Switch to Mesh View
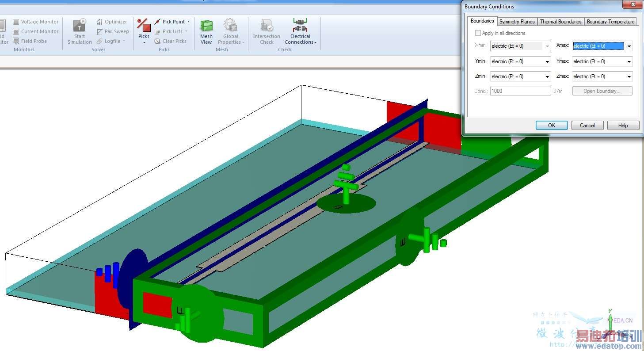Screen dimensions: 644x351 click(206, 31)
